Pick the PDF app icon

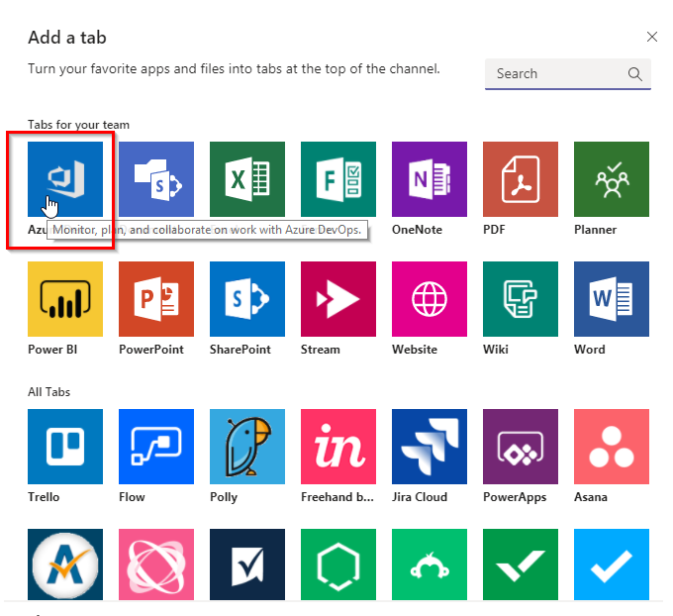tap(521, 179)
